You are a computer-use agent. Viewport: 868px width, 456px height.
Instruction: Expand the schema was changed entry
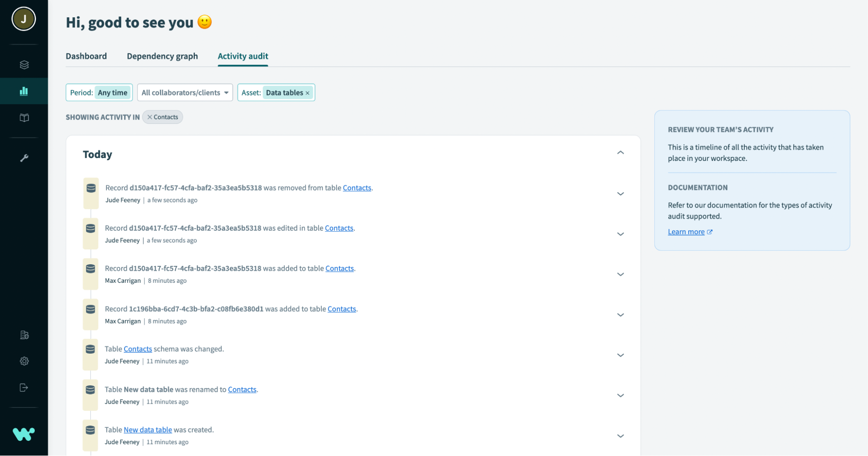click(x=620, y=355)
